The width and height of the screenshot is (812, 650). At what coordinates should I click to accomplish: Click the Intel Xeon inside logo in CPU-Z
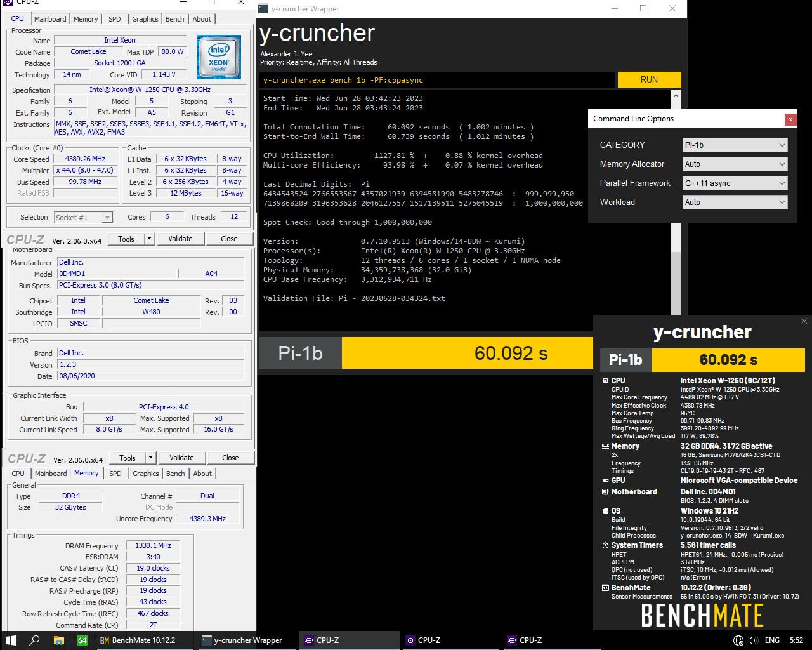tap(219, 57)
